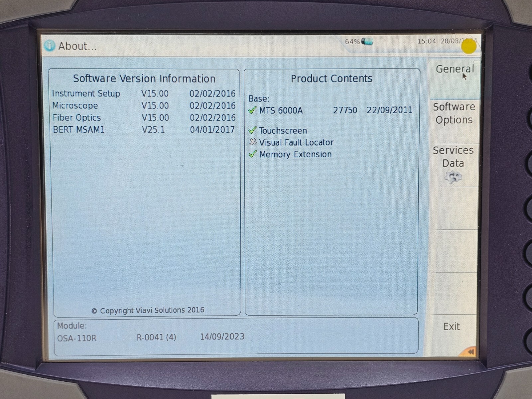Click the 04/01/2017 date value
532x399 pixels.
[x=212, y=130]
